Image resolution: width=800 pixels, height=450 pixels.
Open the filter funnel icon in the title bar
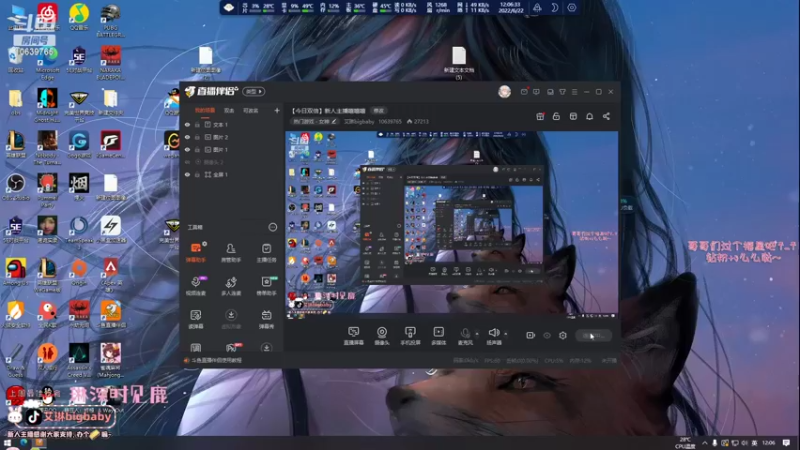[562, 92]
